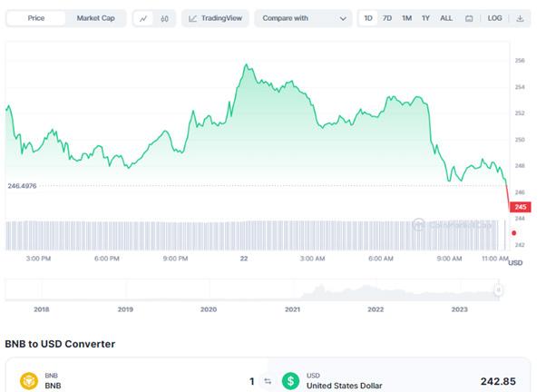Image resolution: width=546 pixels, height=392 pixels.
Task: Select the Market Cap view toggle
Action: (95, 18)
